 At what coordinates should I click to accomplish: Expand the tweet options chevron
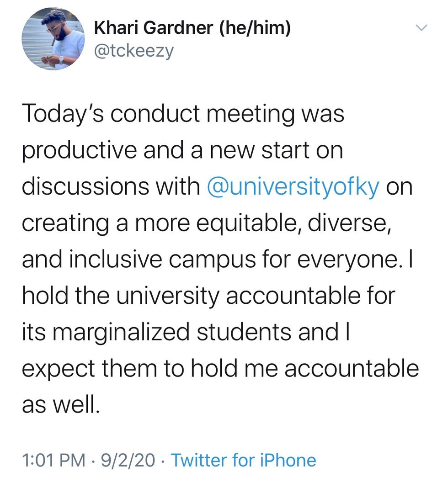pos(420,28)
